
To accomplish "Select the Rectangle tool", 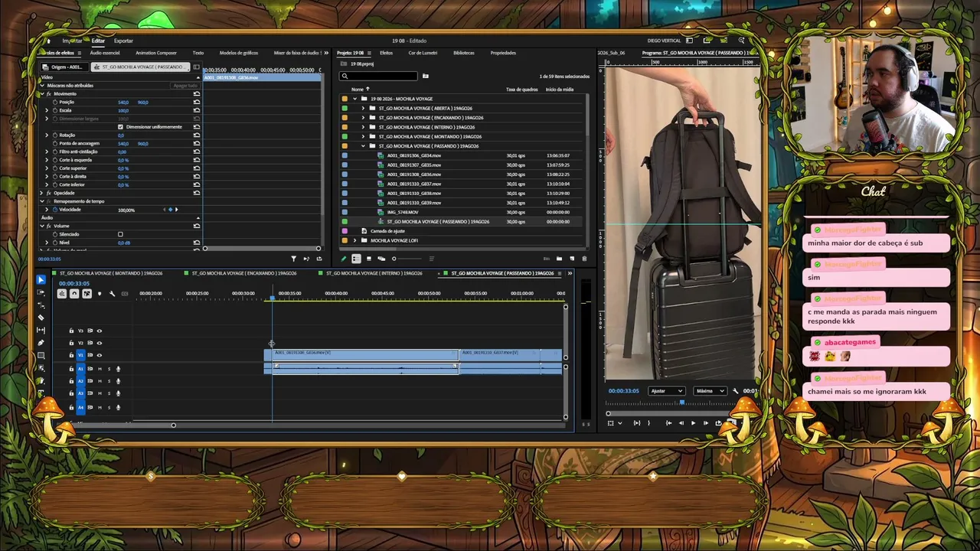I will [x=41, y=355].
